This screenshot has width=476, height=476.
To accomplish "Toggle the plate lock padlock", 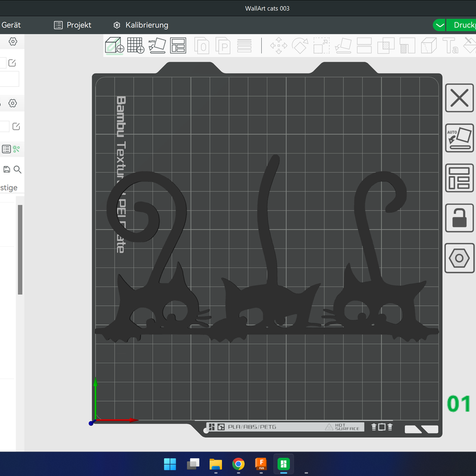I will (459, 218).
